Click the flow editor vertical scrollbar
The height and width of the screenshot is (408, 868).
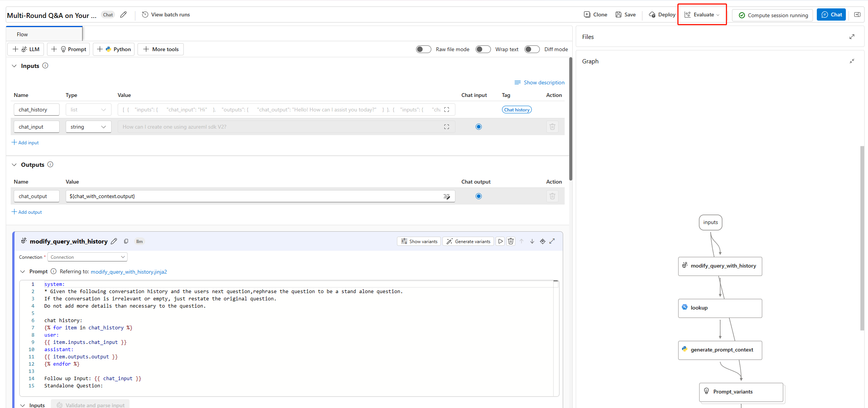(571, 118)
